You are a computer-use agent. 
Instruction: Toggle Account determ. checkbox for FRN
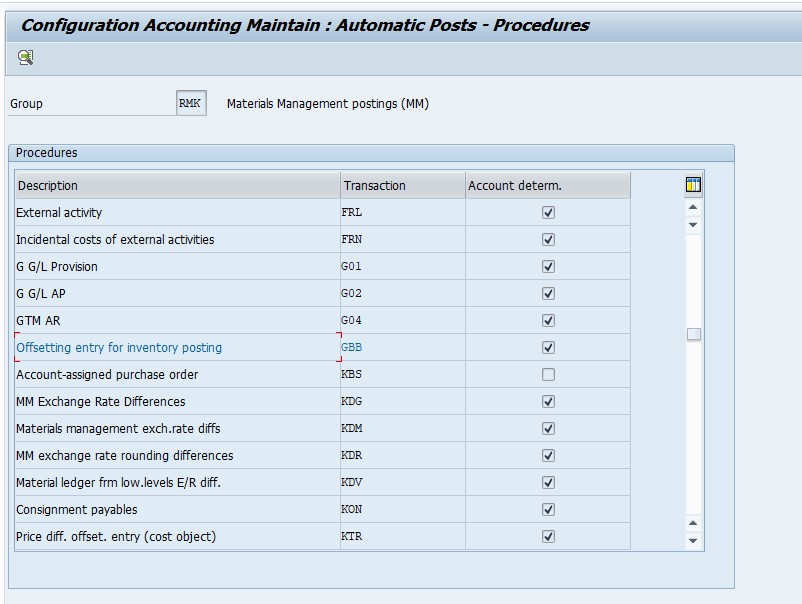(x=548, y=239)
